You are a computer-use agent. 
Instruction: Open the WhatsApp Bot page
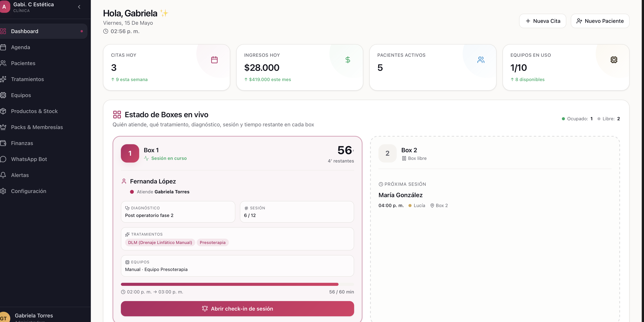click(x=44, y=159)
